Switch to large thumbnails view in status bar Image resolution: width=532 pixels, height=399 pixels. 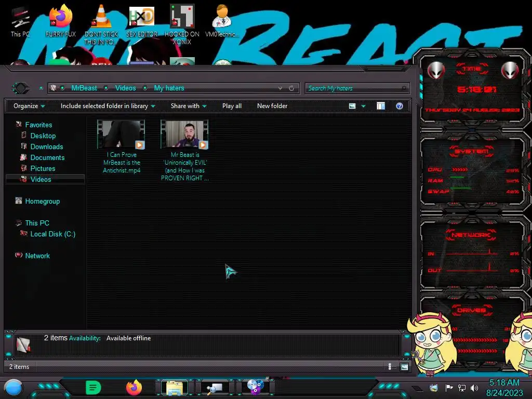(x=404, y=366)
